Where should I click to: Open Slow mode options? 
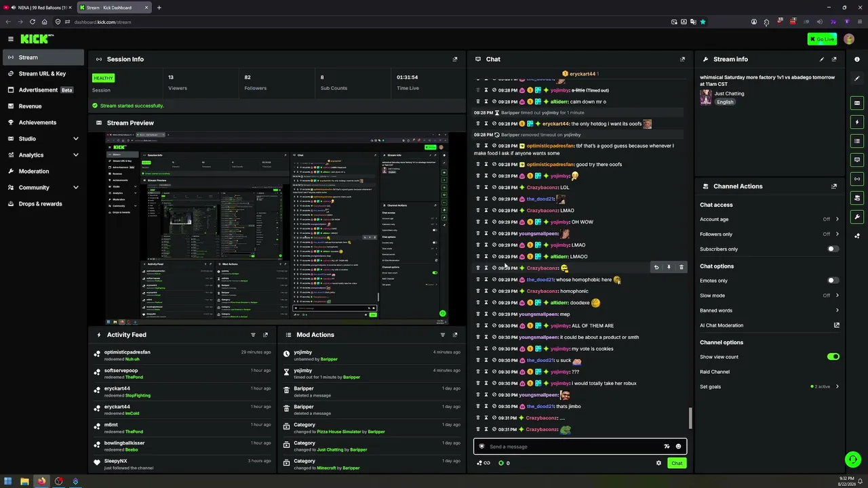click(x=769, y=296)
